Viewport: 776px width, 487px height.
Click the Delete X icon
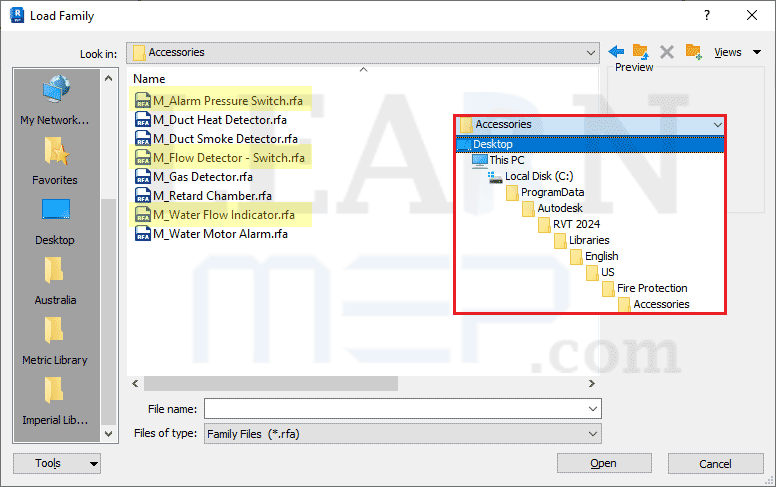pyautogui.click(x=667, y=52)
